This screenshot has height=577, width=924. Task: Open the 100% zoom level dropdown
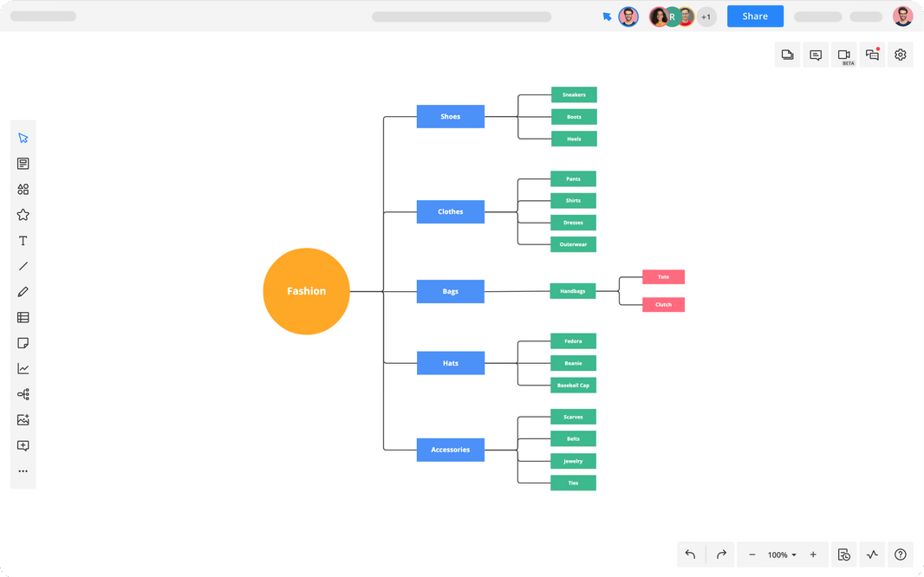pos(781,554)
